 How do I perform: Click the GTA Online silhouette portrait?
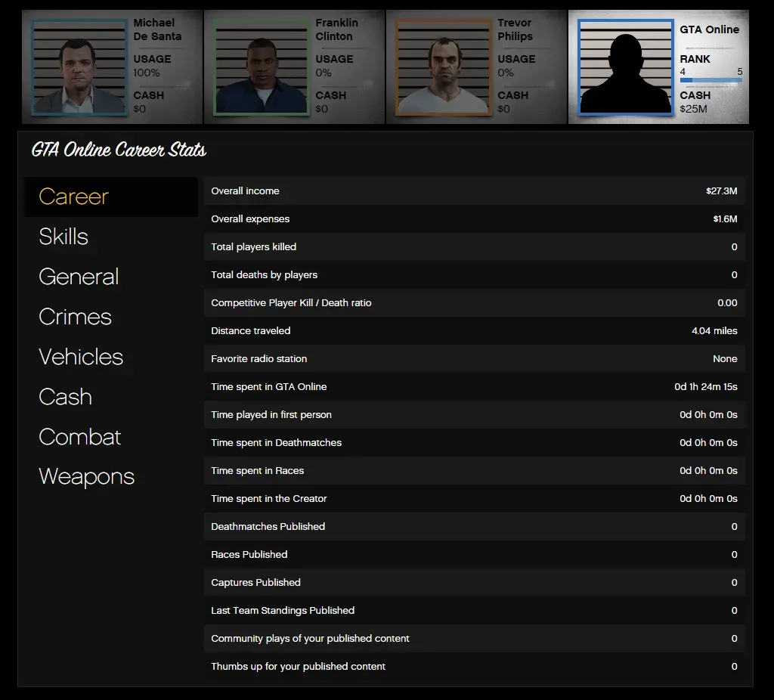coord(626,67)
